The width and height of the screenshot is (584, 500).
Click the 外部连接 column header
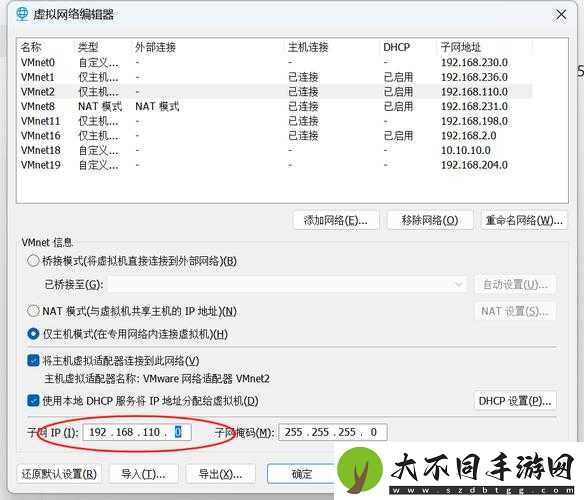155,47
